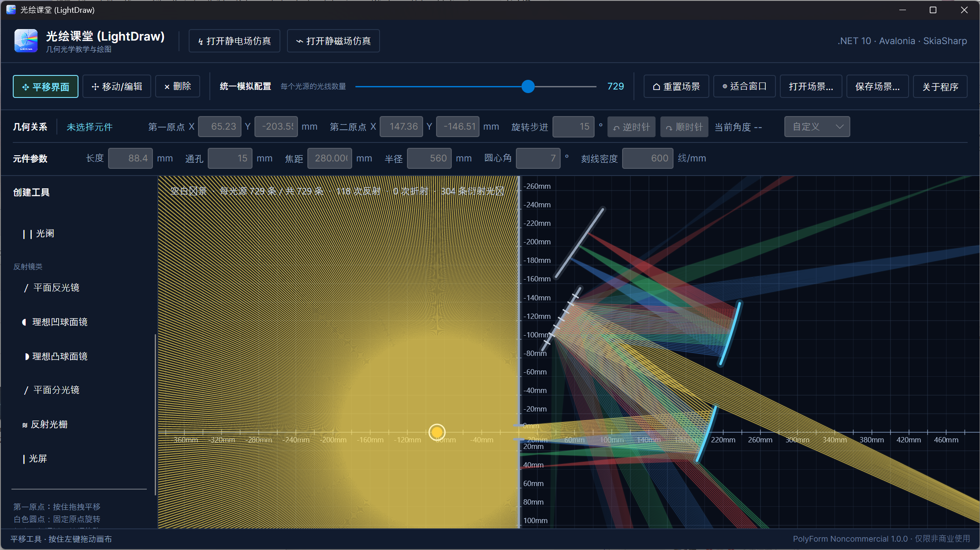This screenshot has width=980, height=550.
Task: Close the LightDraw window
Action: click(964, 10)
